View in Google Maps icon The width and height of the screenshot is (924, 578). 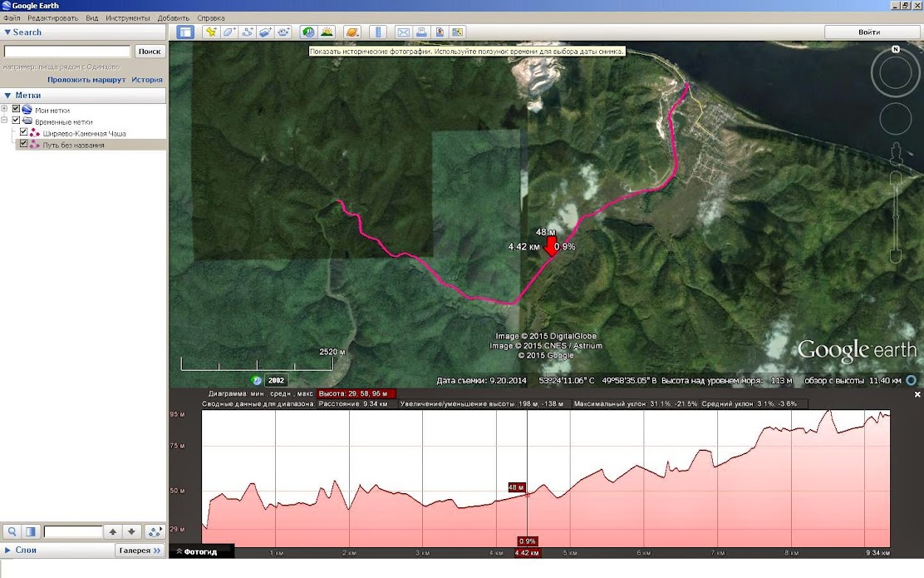[x=458, y=32]
